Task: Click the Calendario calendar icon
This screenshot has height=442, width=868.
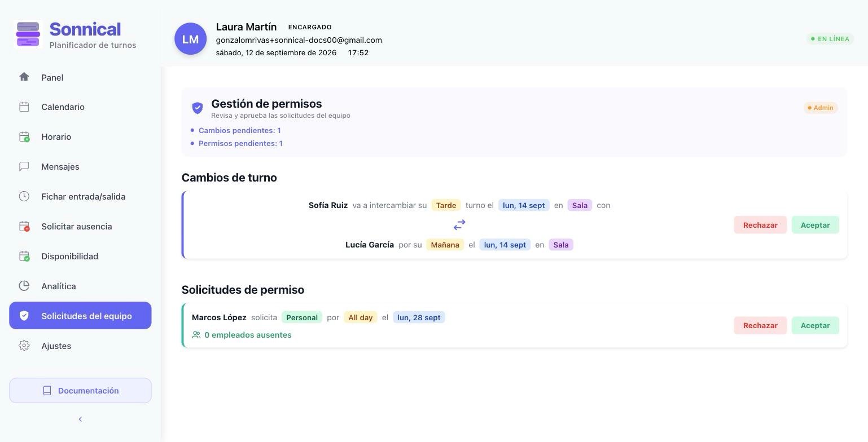Action: pyautogui.click(x=24, y=107)
